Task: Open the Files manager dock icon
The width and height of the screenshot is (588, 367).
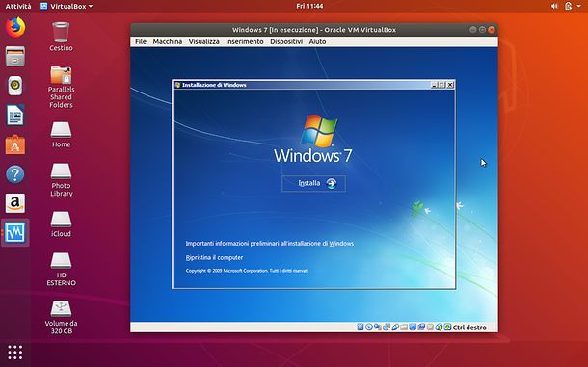Action: coord(15,56)
